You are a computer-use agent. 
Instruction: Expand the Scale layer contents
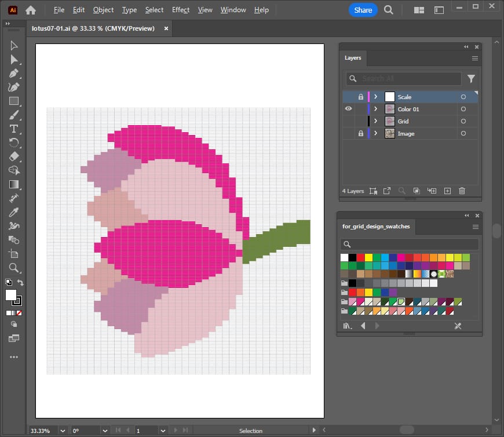(375, 97)
